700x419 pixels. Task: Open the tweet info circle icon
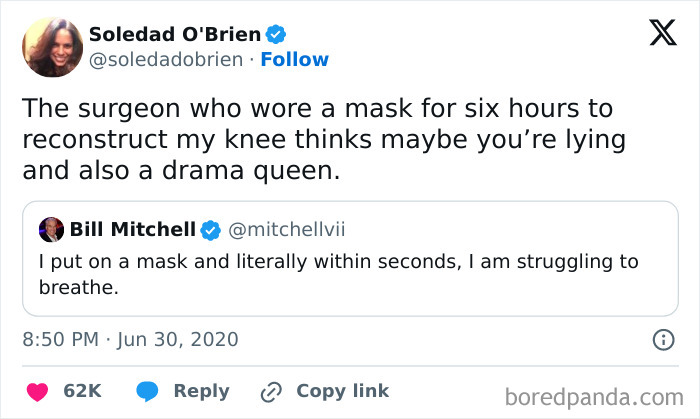pyautogui.click(x=662, y=340)
